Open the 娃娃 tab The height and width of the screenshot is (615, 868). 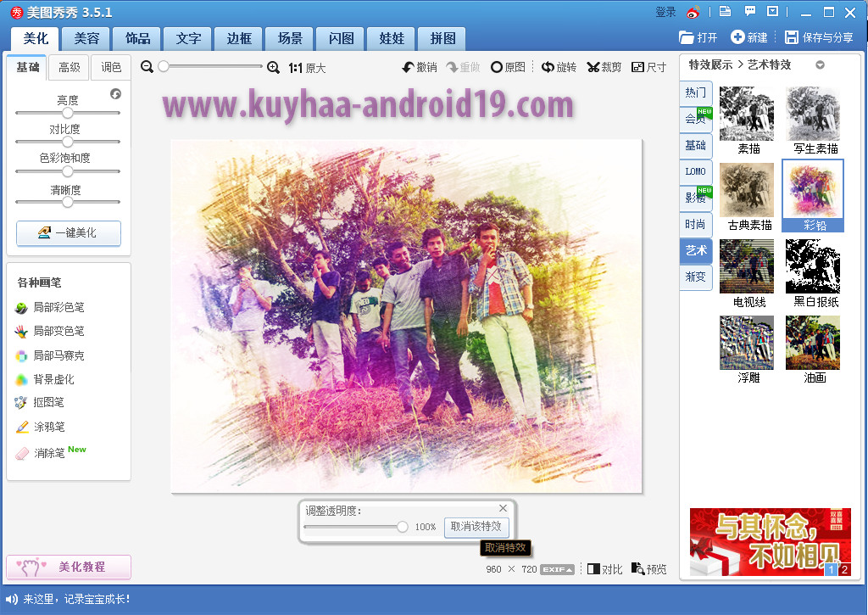pyautogui.click(x=392, y=38)
